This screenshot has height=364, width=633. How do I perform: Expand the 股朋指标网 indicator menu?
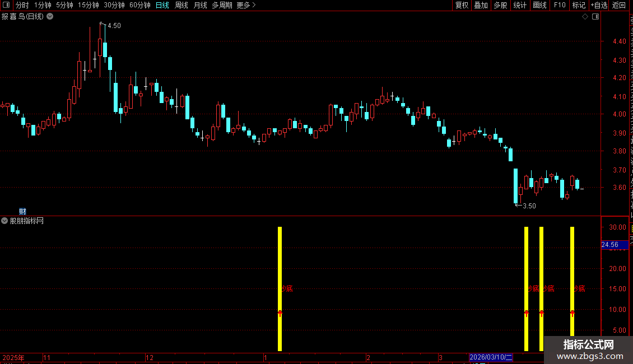click(x=4, y=221)
